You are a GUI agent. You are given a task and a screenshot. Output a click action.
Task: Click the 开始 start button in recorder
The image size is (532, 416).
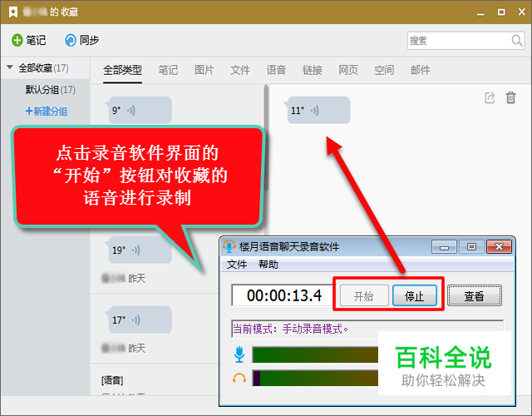tap(364, 295)
